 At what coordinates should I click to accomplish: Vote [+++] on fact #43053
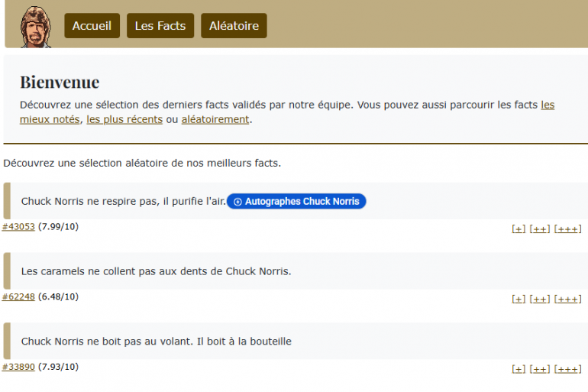click(567, 229)
